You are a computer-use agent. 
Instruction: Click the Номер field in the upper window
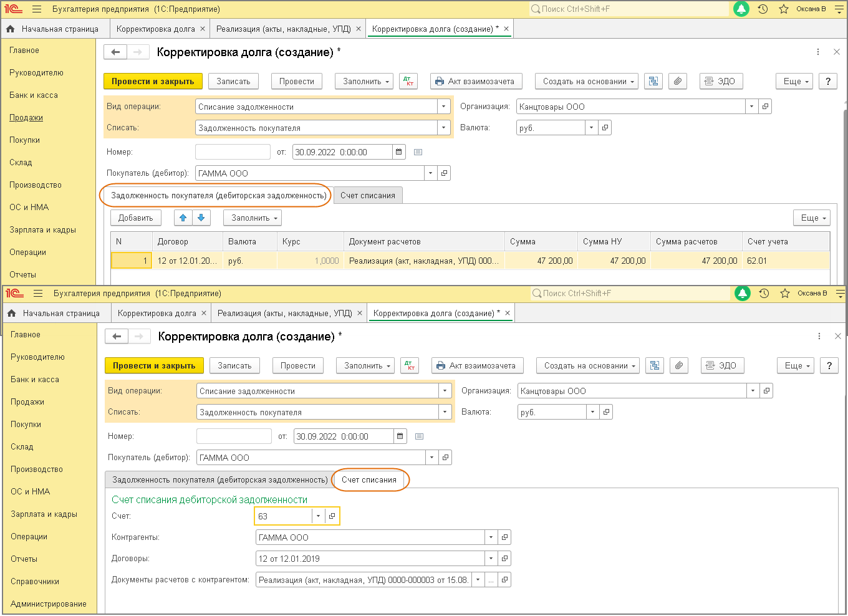click(233, 152)
